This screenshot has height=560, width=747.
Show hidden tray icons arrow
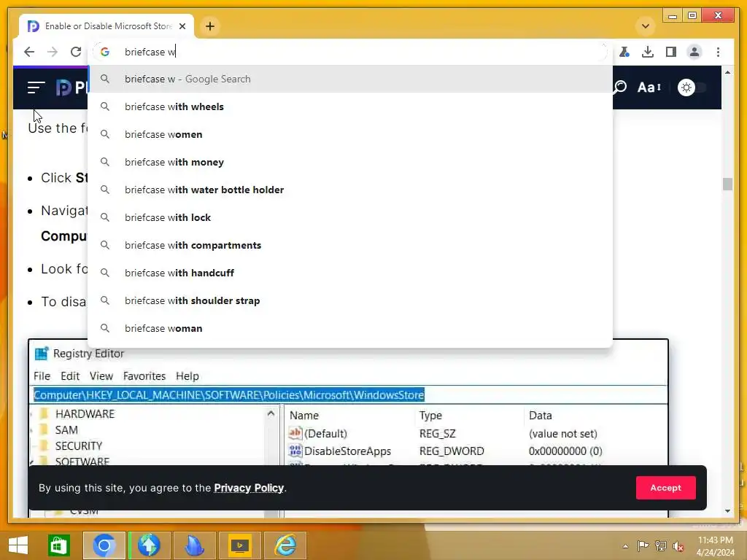click(x=625, y=546)
